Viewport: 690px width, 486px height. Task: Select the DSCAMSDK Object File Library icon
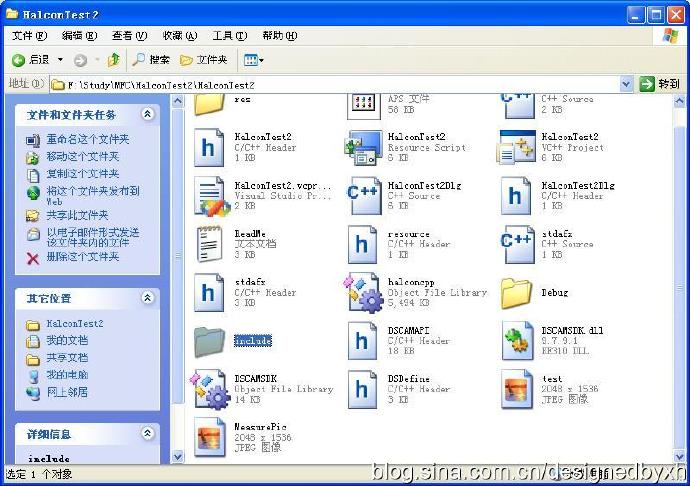210,389
